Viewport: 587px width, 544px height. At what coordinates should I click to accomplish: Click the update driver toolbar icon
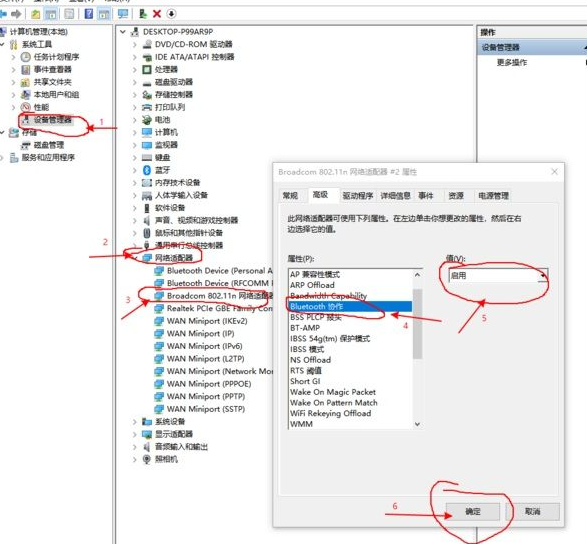143,14
